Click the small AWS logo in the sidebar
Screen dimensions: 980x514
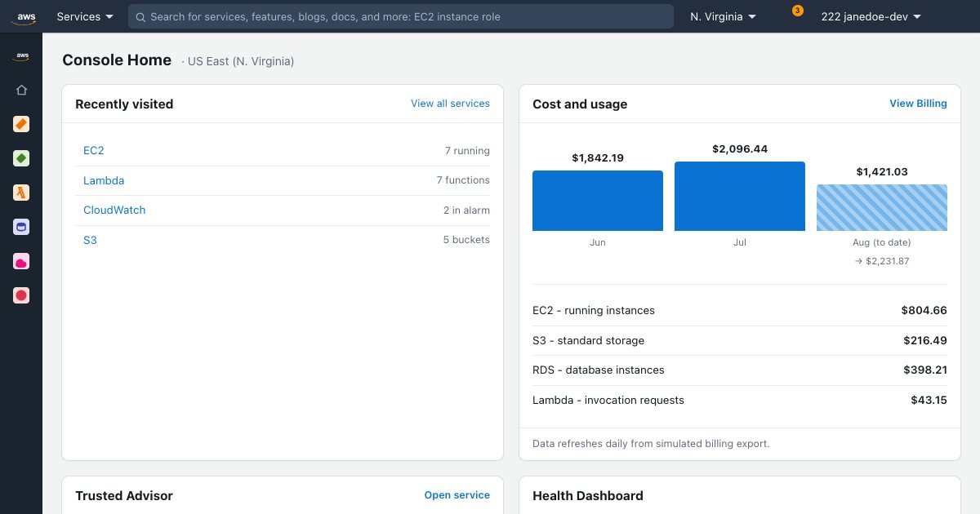click(x=21, y=56)
